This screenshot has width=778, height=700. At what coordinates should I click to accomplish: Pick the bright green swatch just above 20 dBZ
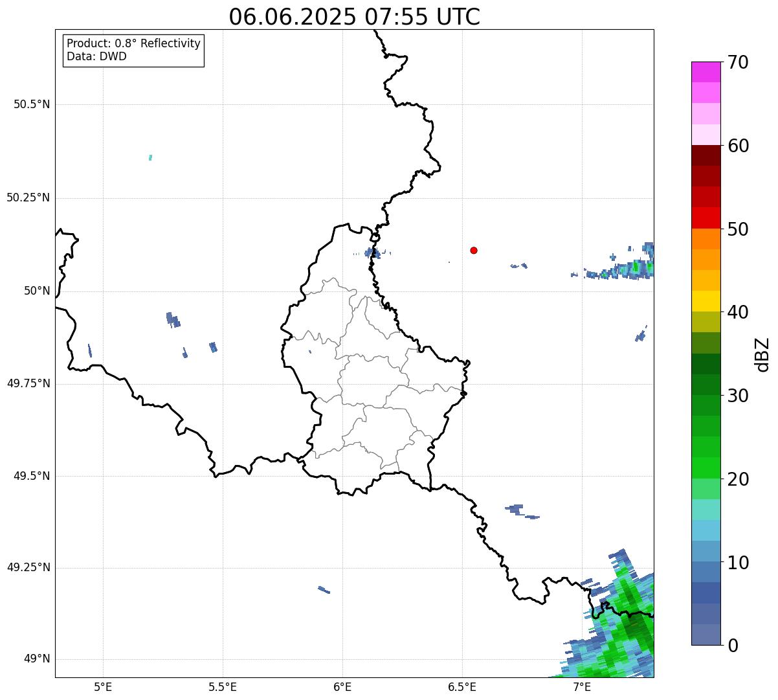click(x=706, y=468)
